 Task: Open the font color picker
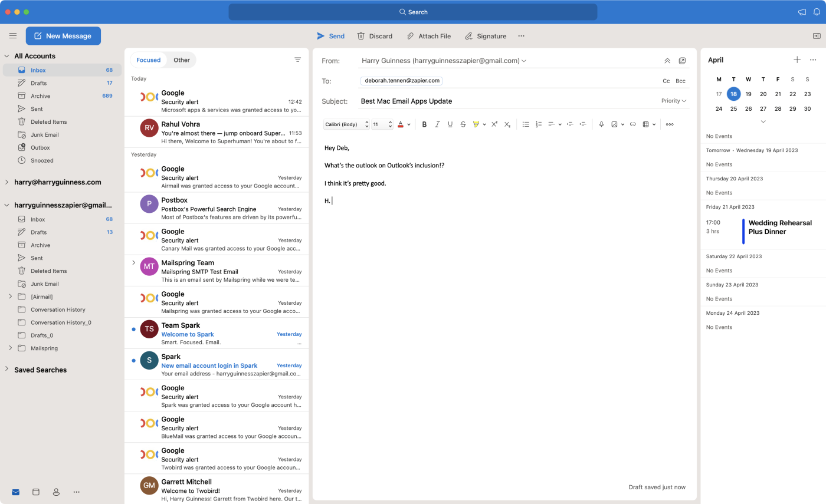[x=402, y=124]
